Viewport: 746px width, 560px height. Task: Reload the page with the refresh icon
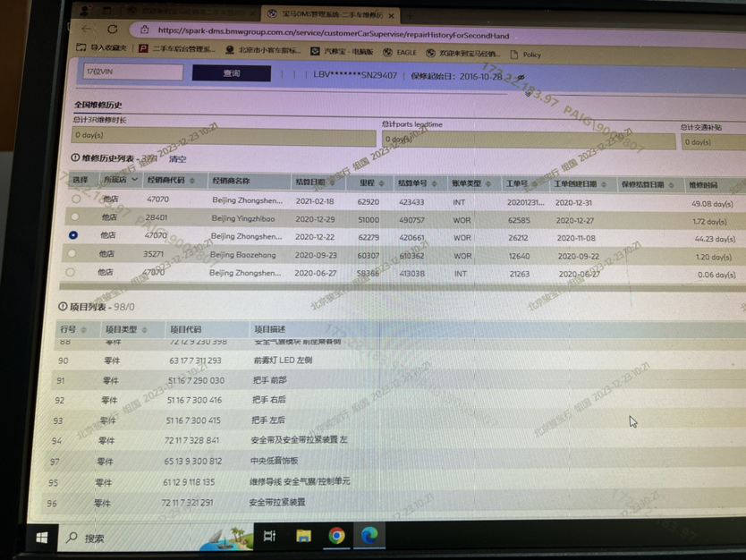coord(113,29)
